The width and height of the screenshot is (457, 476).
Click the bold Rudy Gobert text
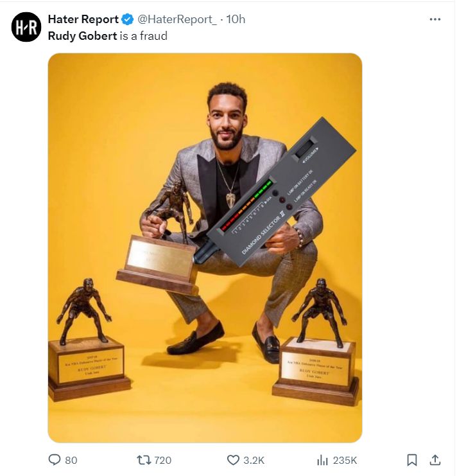pos(83,36)
